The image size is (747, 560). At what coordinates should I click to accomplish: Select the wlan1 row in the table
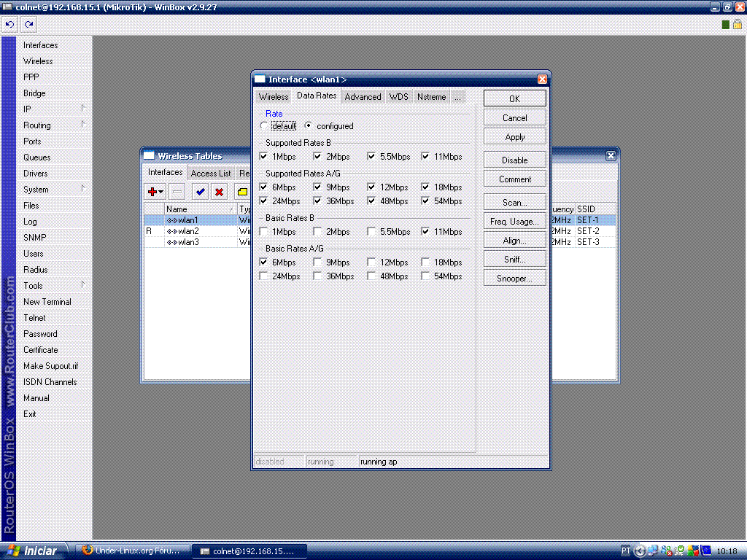(197, 220)
